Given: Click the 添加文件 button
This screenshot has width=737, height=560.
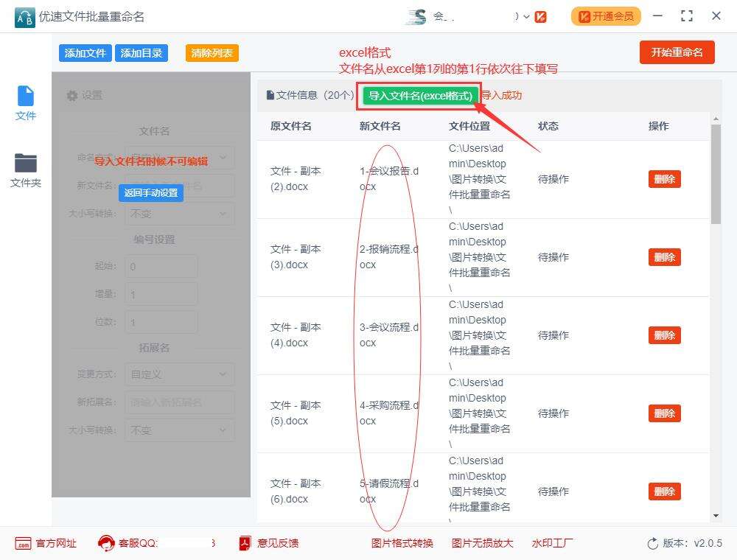Looking at the screenshot, I should [85, 53].
